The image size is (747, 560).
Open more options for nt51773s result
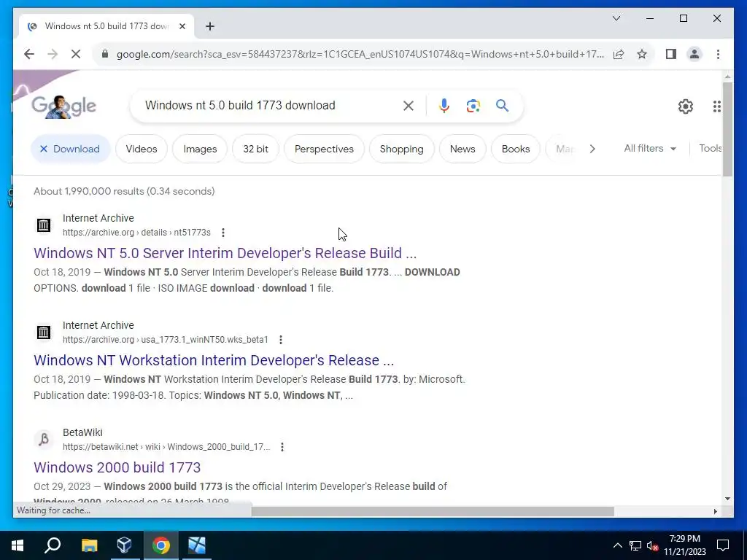(223, 233)
